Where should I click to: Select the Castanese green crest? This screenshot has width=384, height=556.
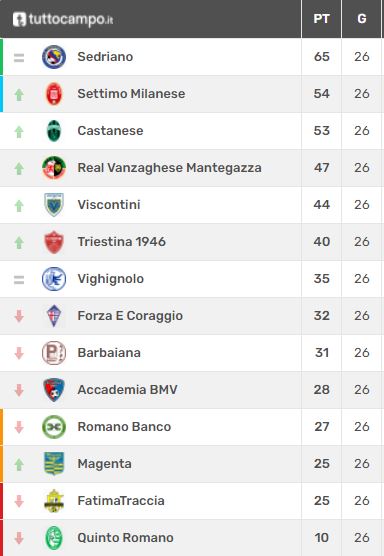(54, 131)
